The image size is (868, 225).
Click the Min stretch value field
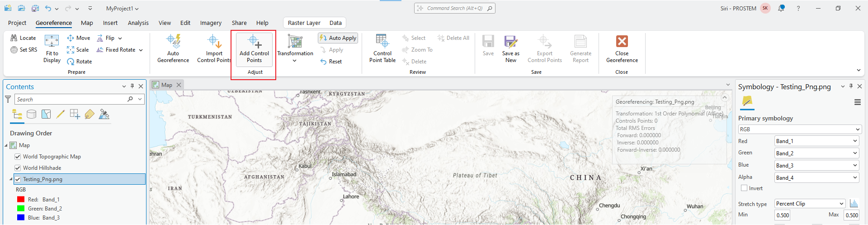(x=783, y=215)
